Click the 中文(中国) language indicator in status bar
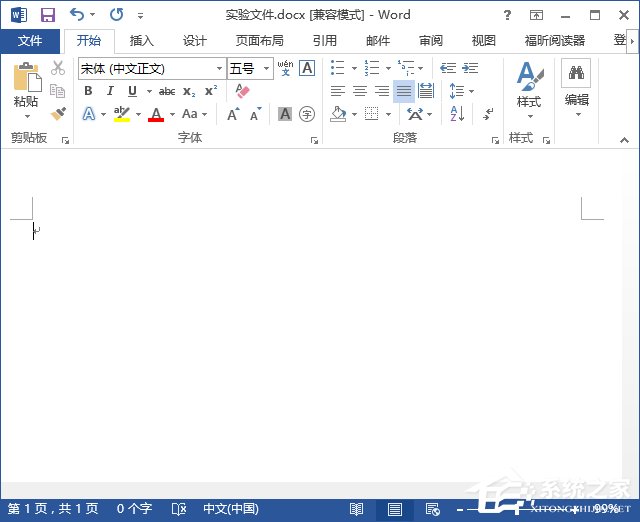 [230, 509]
